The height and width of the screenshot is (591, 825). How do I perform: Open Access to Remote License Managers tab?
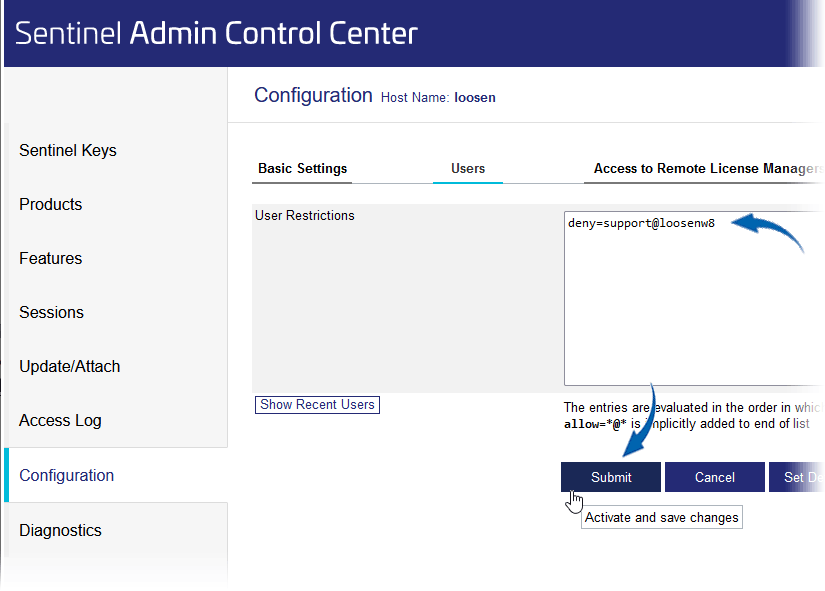click(x=707, y=168)
